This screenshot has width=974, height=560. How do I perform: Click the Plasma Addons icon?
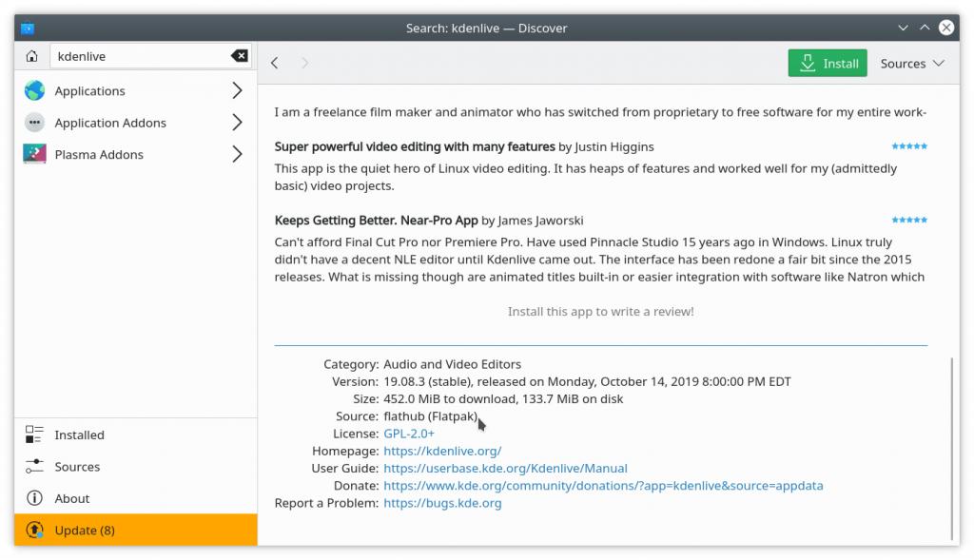[34, 154]
